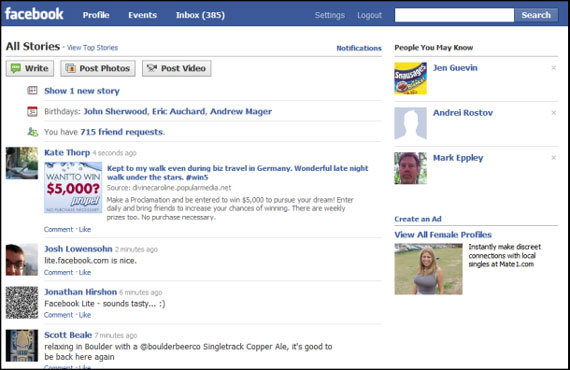Click Create an Ad

pos(418,219)
